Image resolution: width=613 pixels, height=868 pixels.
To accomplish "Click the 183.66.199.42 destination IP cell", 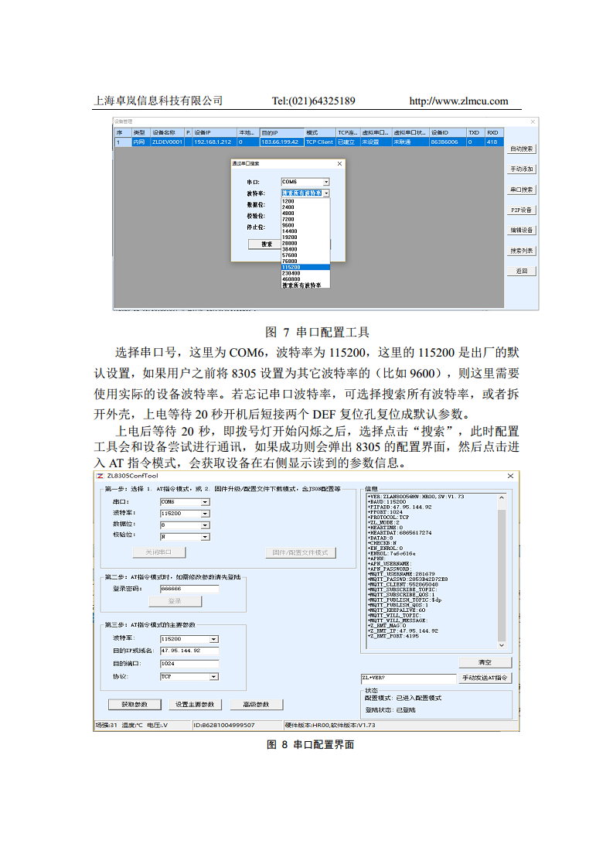I will coord(281,142).
